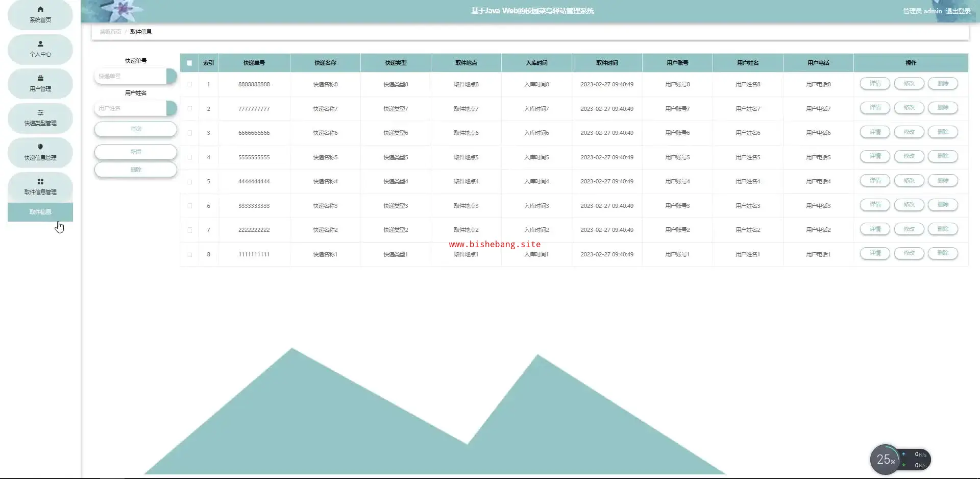Click the flower logo in header
The width and height of the screenshot is (980, 479).
121,10
